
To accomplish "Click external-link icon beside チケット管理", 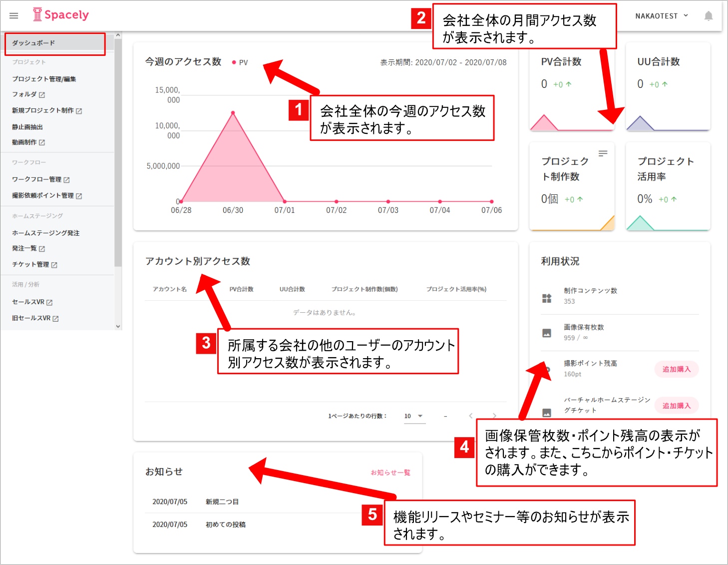I will tap(54, 265).
